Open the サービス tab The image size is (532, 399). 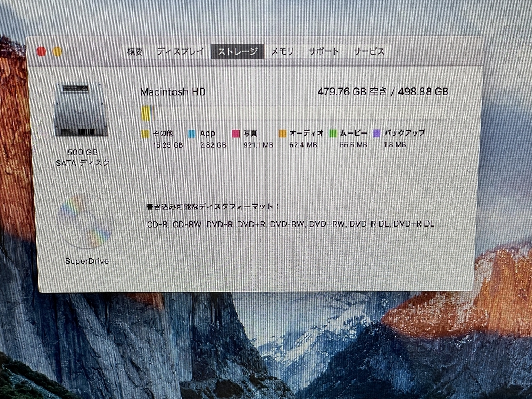(369, 51)
